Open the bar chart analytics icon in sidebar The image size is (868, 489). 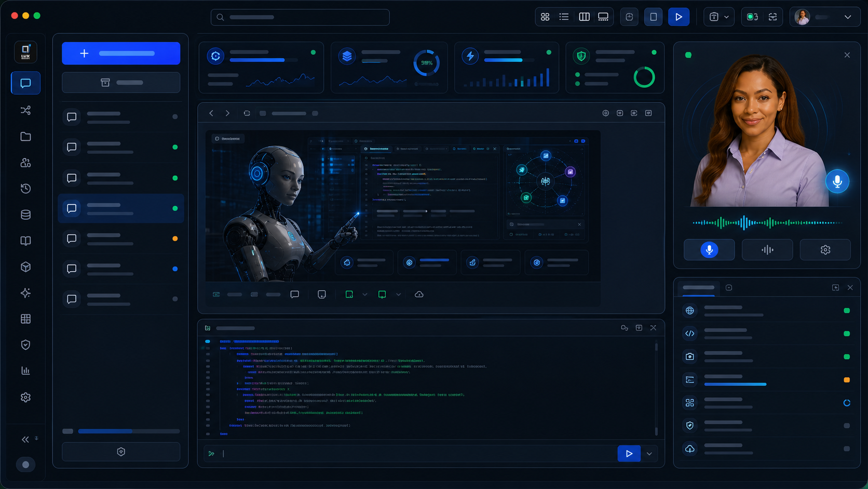point(25,371)
